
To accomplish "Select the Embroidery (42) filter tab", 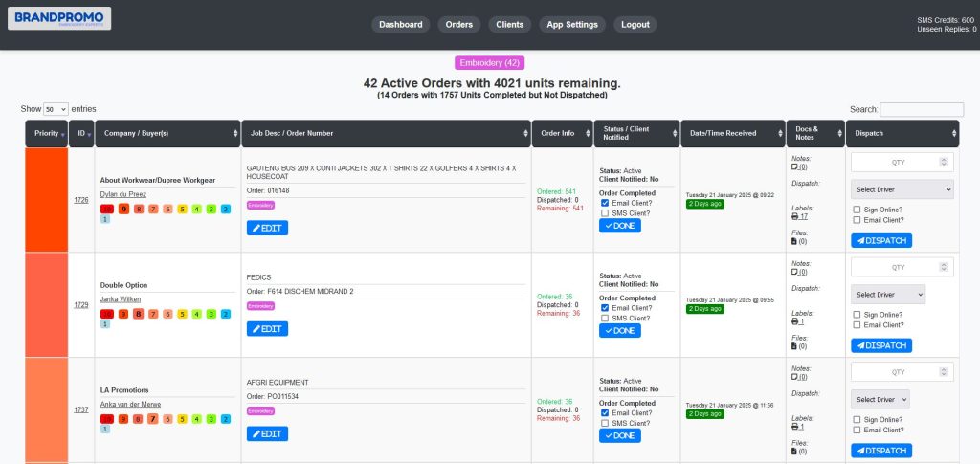I will pos(489,63).
